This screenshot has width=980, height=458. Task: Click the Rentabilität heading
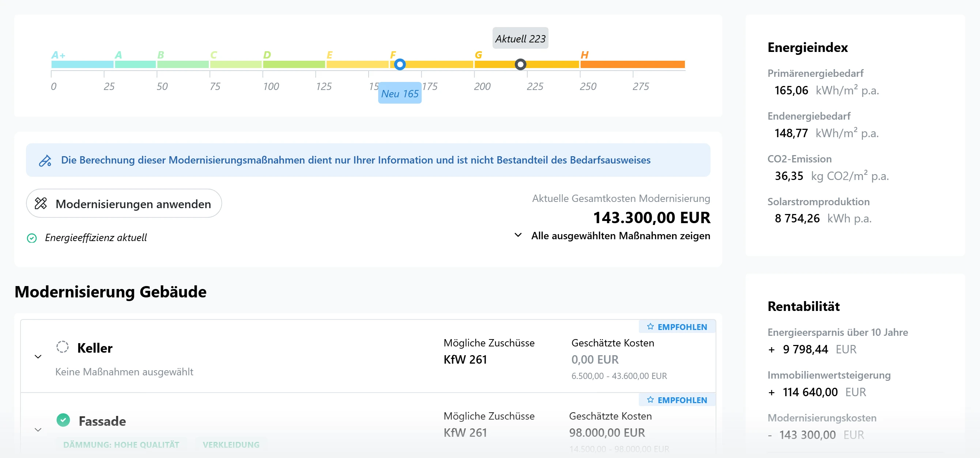click(803, 306)
